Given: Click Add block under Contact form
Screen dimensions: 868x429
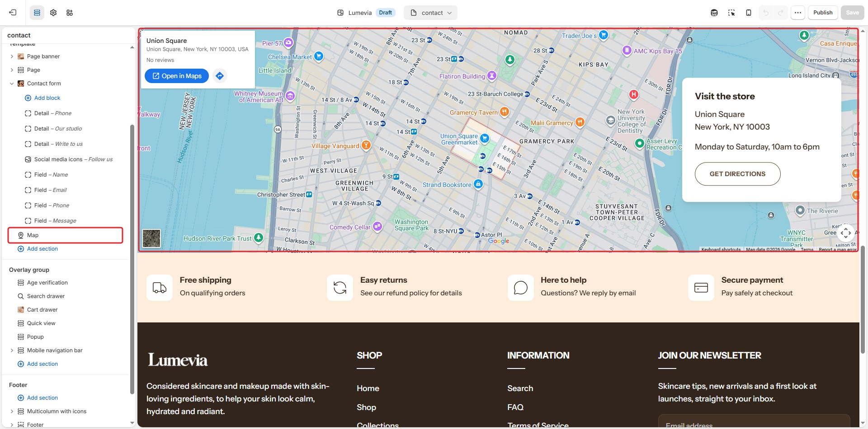Looking at the screenshot, I should pyautogui.click(x=42, y=98).
